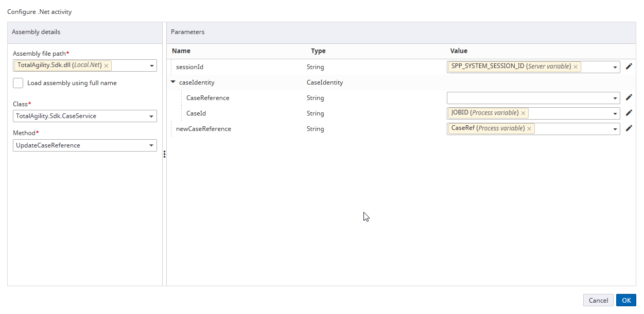Click the edit pencil icon for sessionId
644x314 pixels.
coord(629,67)
